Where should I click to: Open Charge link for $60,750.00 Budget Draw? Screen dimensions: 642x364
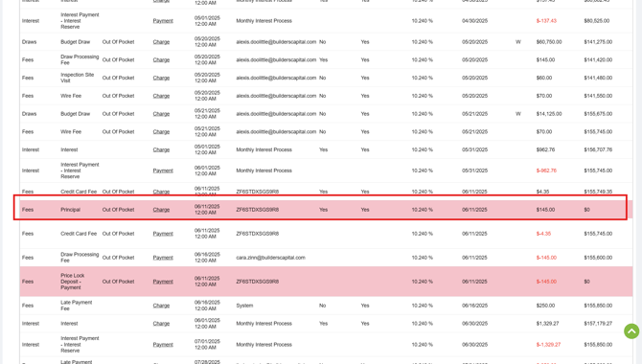161,42
